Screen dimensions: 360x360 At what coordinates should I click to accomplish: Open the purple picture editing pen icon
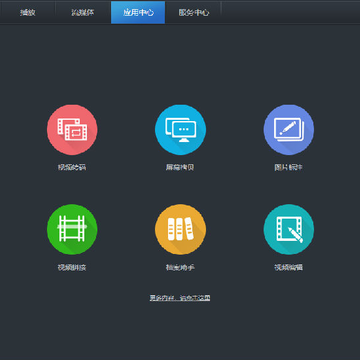click(x=289, y=130)
